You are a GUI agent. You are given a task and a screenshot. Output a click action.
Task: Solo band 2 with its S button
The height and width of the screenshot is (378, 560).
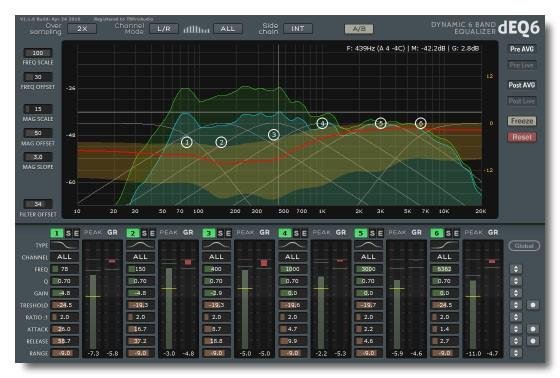pyautogui.click(x=144, y=233)
